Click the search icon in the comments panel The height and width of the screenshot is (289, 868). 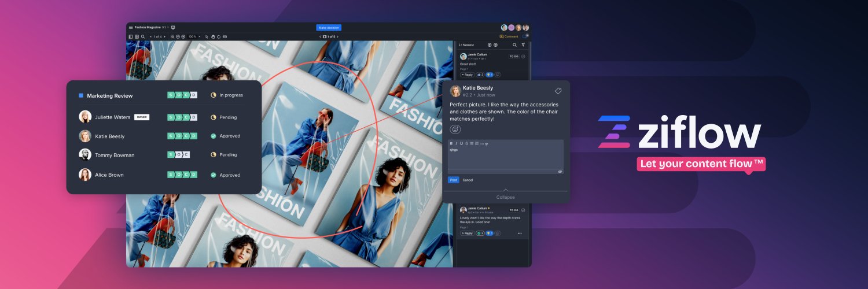[x=514, y=45]
